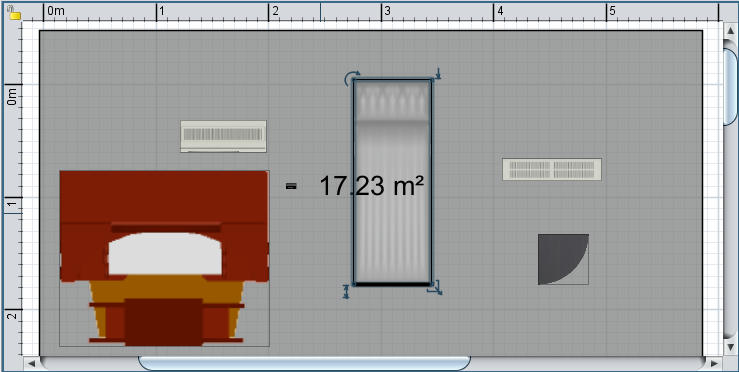The width and height of the screenshot is (739, 372).
Task: Select the double-grille vent on the right
Action: coord(552,169)
